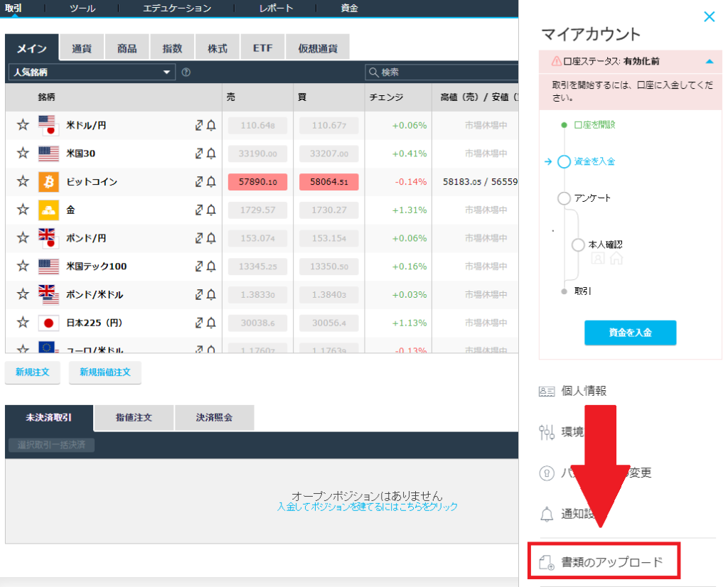Screen dimensions: 728x587
Task: Open the 人気銘柄 dropdown list
Action: pos(92,72)
